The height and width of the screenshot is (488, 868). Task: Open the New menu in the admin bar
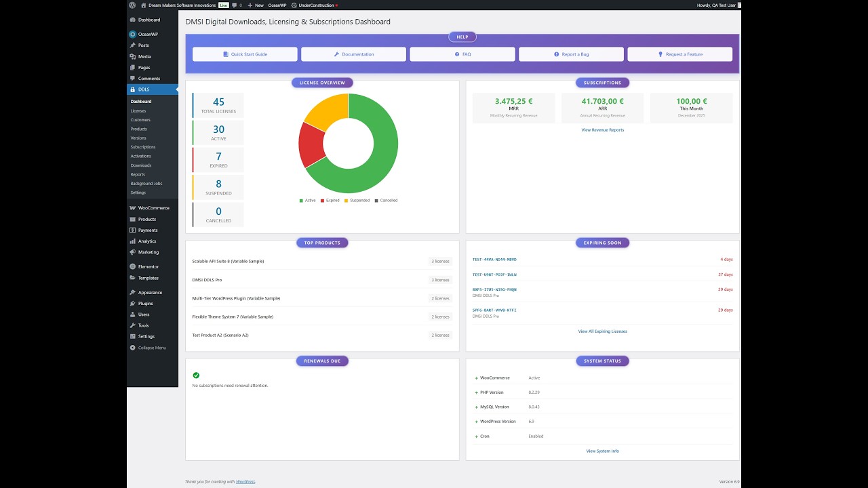[256, 5]
